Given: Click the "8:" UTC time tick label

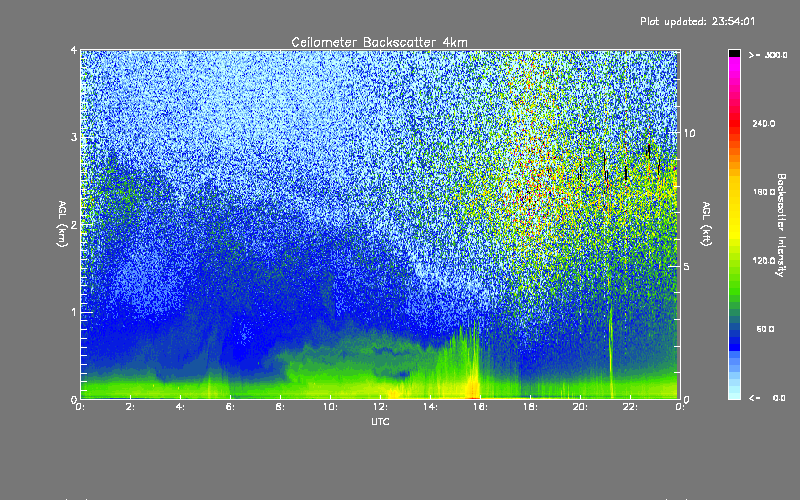Looking at the screenshot, I should pyautogui.click(x=280, y=407).
